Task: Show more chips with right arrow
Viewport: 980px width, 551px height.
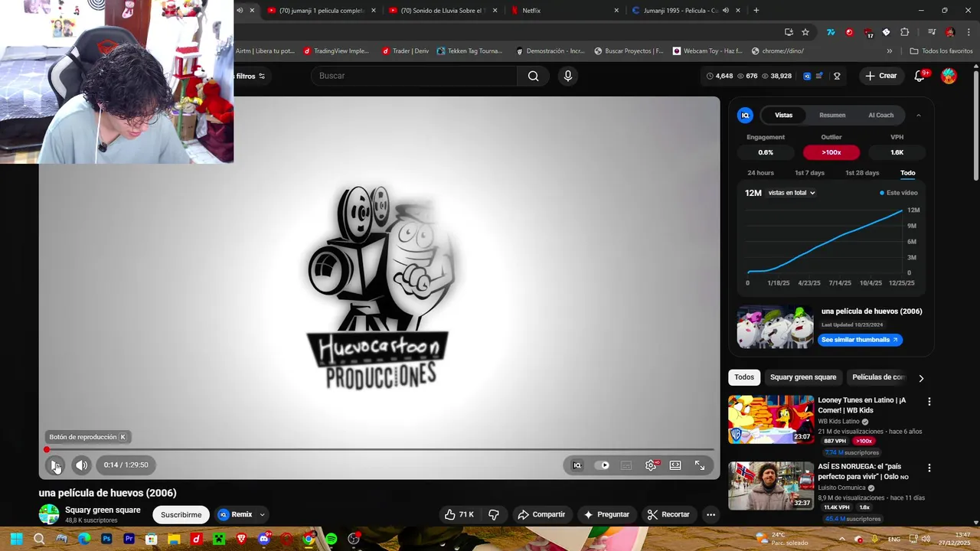Action: tap(921, 378)
